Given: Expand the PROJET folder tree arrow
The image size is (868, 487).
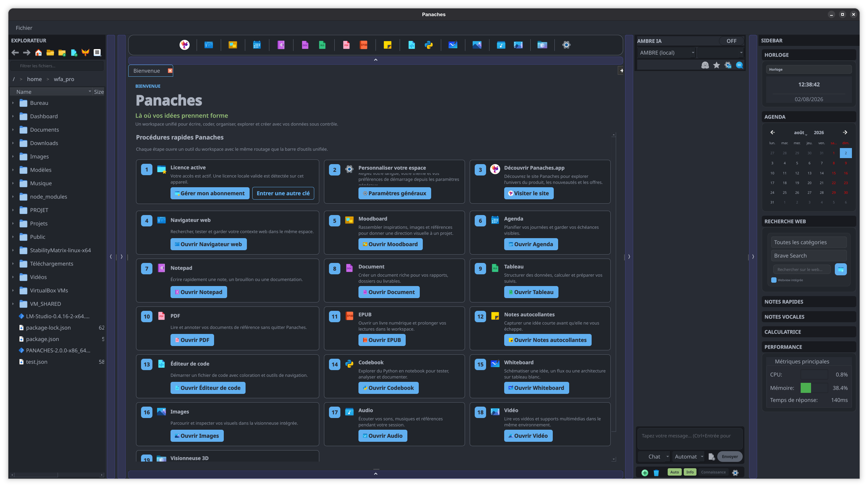Looking at the screenshot, I should tap(13, 210).
